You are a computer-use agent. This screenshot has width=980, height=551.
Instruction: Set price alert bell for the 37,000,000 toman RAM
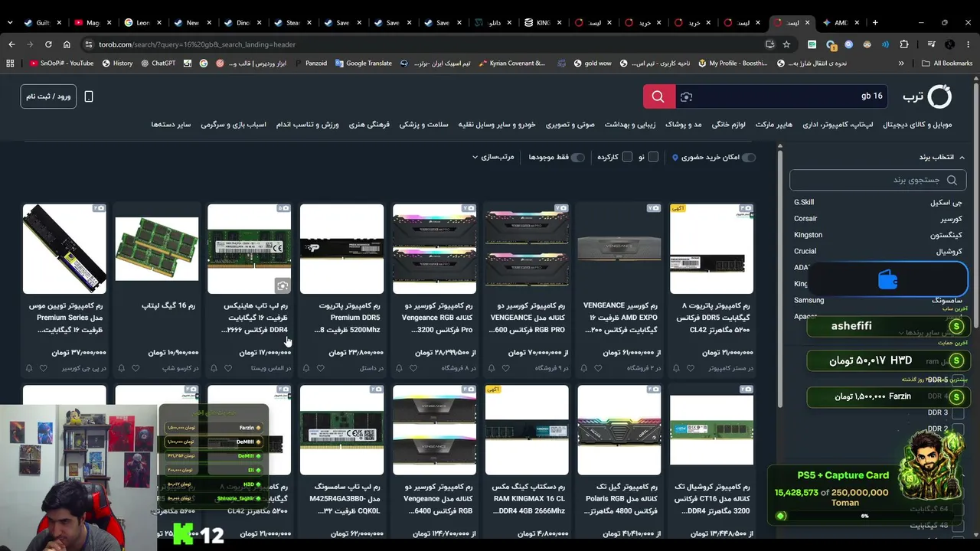pos(29,368)
